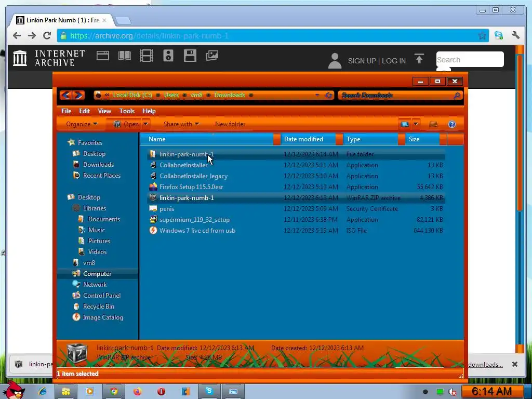This screenshot has width=532, height=399.
Task: Click the Internet Archive Search box
Action: [470, 59]
